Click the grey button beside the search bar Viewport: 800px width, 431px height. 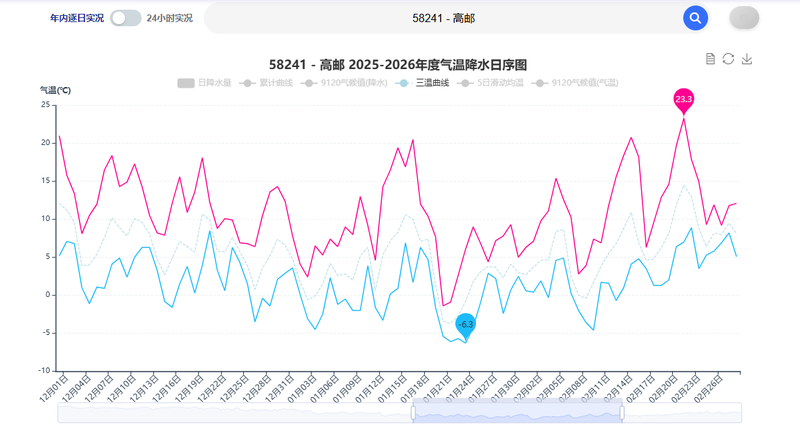point(744,18)
